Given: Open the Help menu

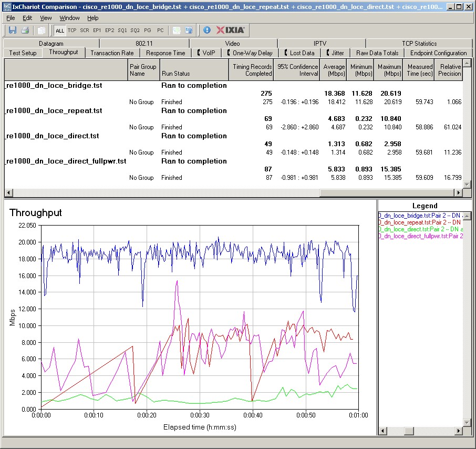Looking at the screenshot, I should click(x=93, y=18).
